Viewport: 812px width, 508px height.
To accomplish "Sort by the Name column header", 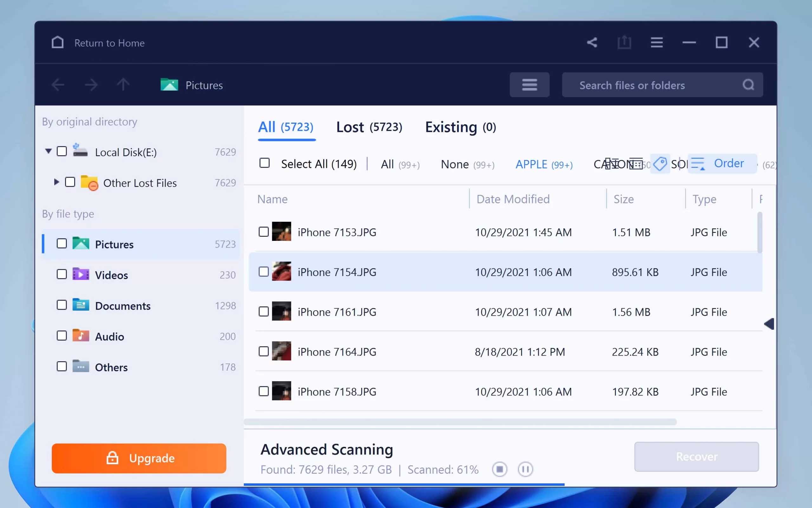I will 272,199.
